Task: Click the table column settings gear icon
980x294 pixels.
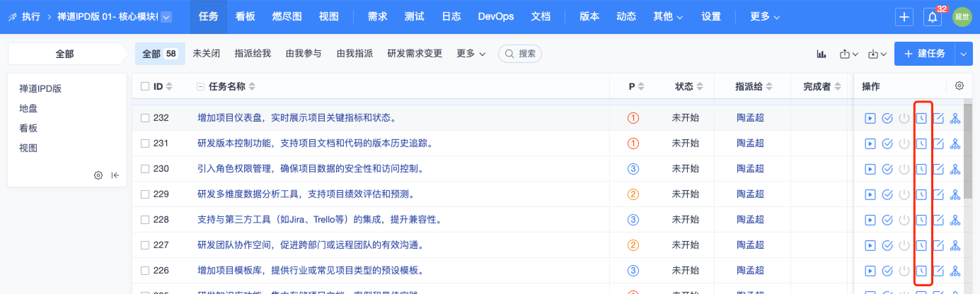Action: coord(959,86)
